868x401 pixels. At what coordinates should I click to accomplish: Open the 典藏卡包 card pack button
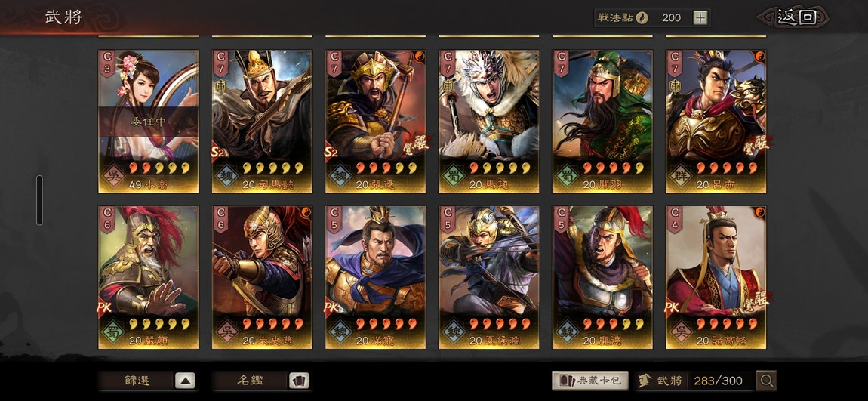590,381
